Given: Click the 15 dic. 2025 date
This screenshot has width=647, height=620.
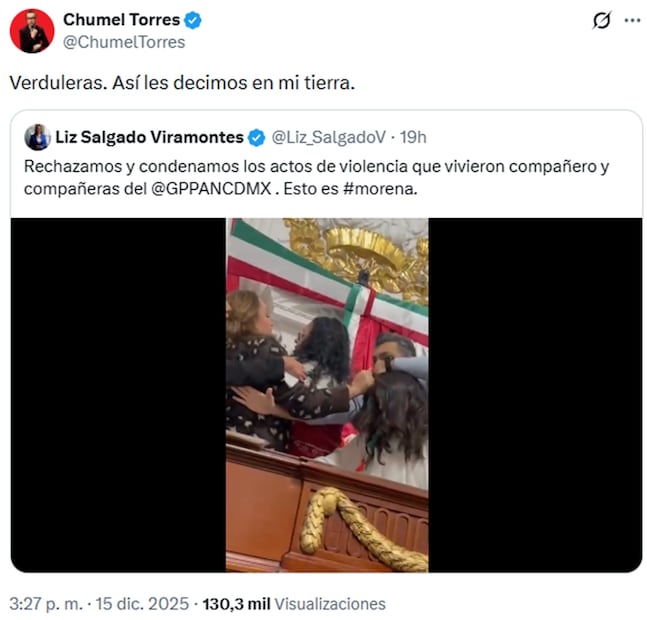Looking at the screenshot, I should pos(142,604).
